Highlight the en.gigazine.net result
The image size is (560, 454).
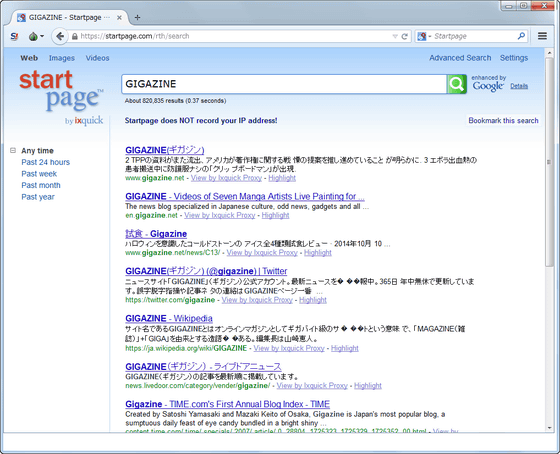pyautogui.click(x=275, y=215)
